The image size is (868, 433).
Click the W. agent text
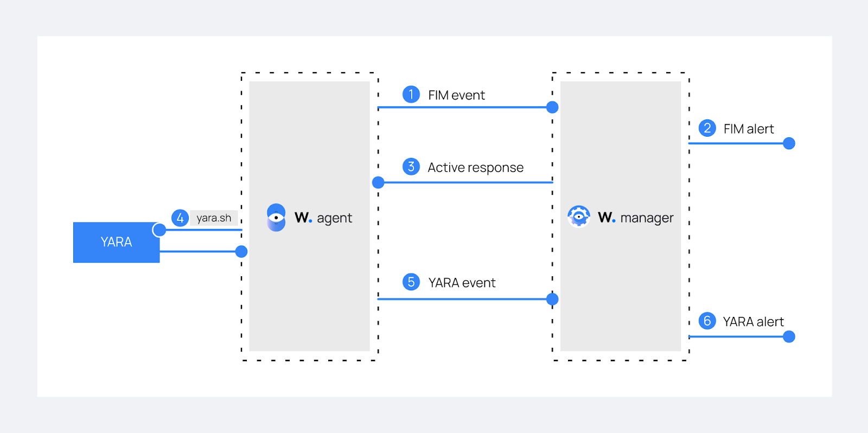click(x=323, y=218)
